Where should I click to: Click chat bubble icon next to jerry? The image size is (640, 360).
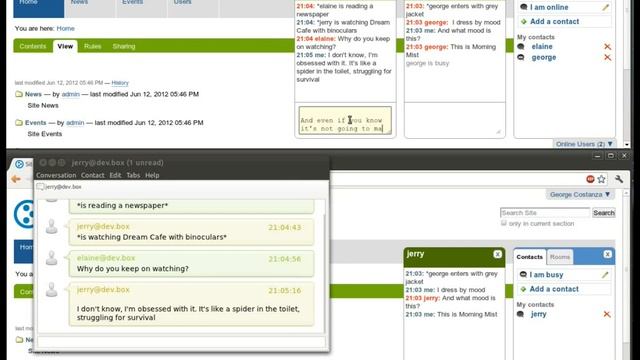tap(520, 314)
